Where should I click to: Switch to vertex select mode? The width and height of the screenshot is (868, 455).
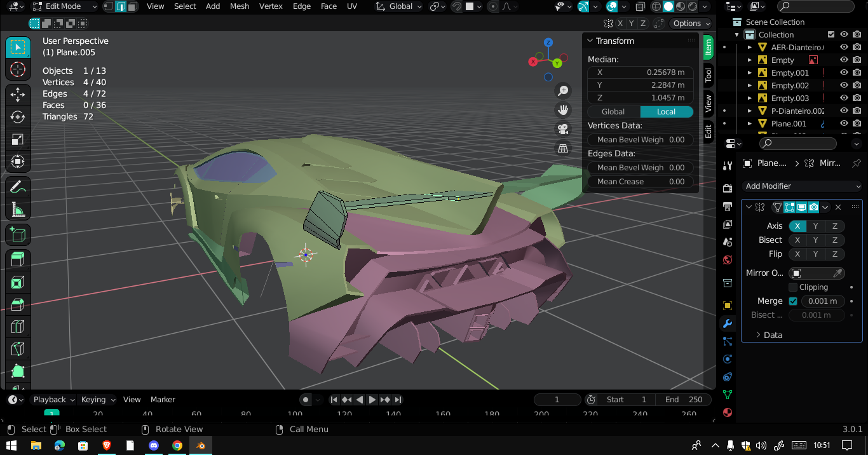coord(108,6)
